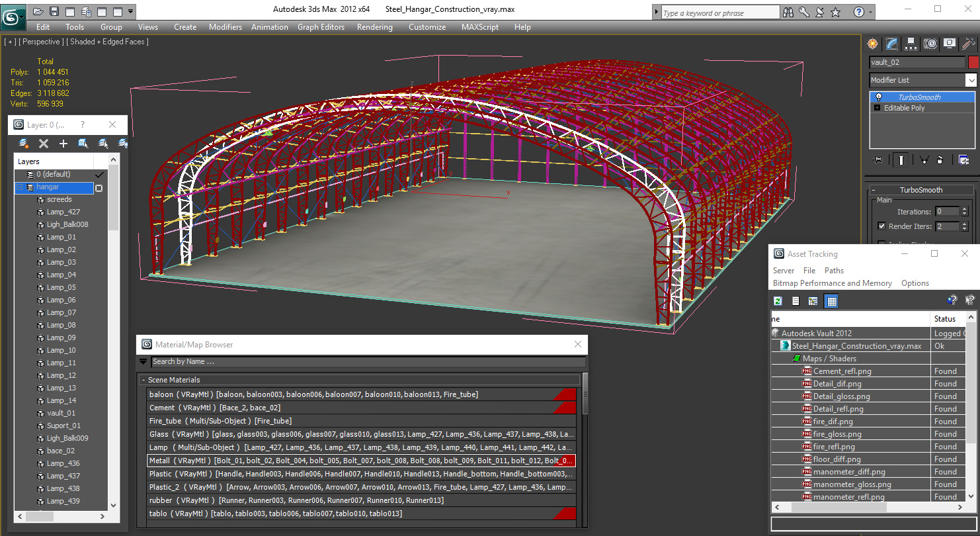
Task: Click the Search by Name field
Action: coord(368,362)
